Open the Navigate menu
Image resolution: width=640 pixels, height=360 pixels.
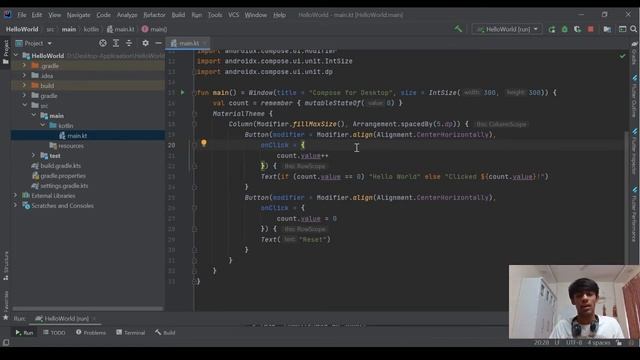[78, 15]
